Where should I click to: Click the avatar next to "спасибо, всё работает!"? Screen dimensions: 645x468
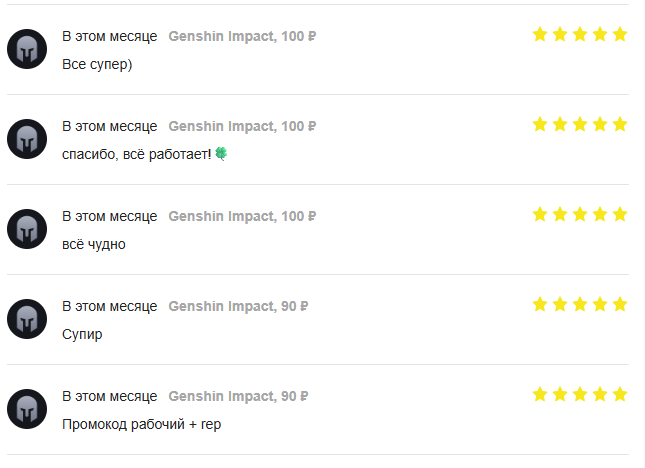tap(27, 139)
